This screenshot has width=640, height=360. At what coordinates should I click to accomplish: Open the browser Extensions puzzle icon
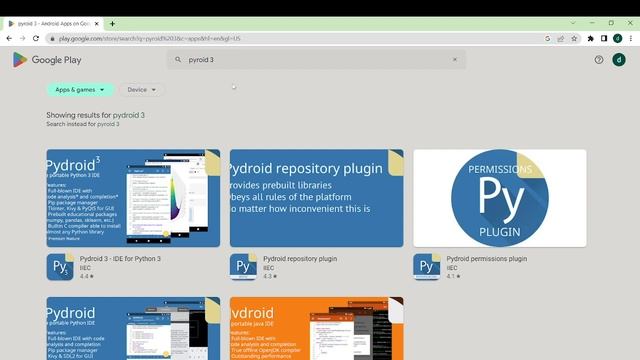tap(590, 38)
